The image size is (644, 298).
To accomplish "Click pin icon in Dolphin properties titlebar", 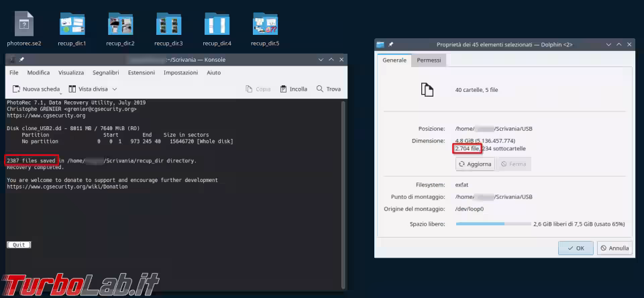I will [390, 44].
